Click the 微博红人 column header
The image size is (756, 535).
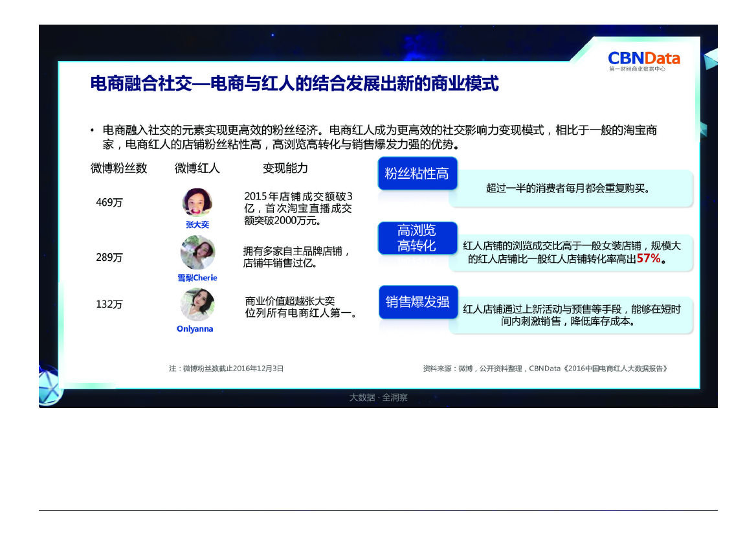(x=197, y=168)
